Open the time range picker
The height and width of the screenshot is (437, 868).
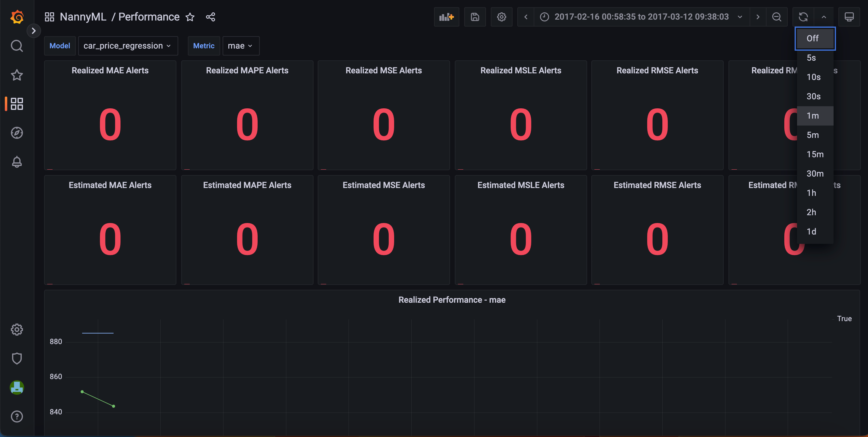pos(641,17)
